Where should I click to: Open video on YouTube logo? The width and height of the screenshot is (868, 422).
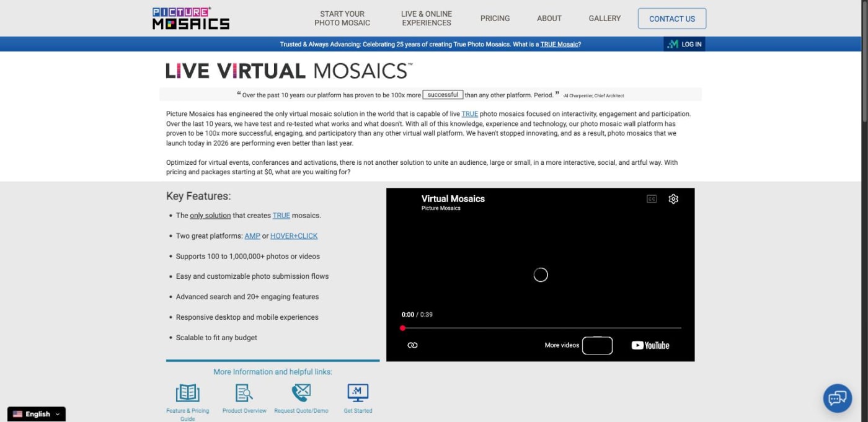650,345
